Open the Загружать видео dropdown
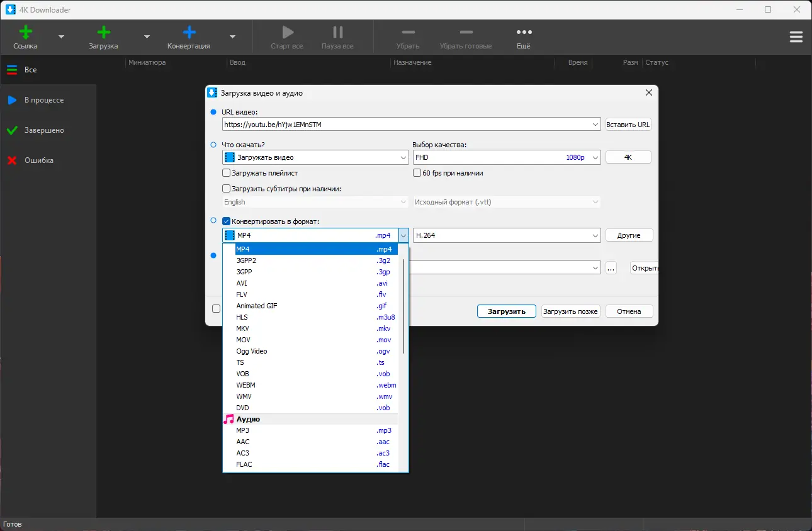 pyautogui.click(x=315, y=157)
